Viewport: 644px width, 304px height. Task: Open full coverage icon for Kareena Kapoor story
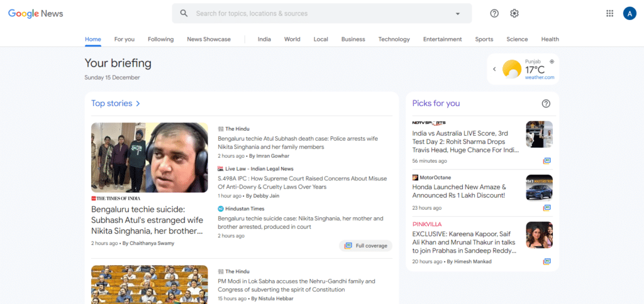pyautogui.click(x=547, y=261)
